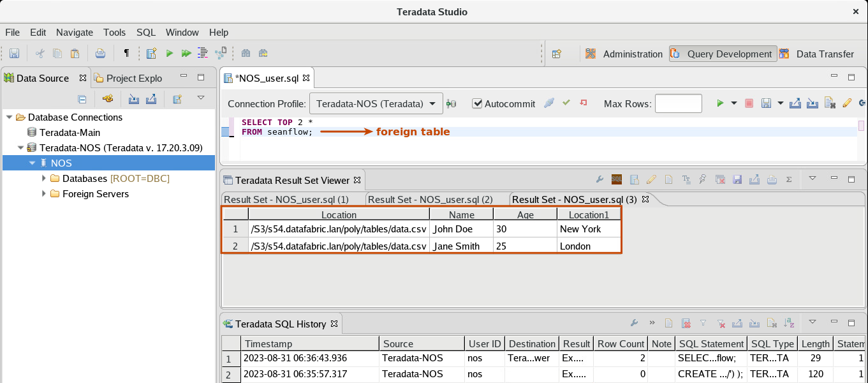Collapse the Teradata-NOS connection node
The height and width of the screenshot is (383, 868).
click(20, 148)
